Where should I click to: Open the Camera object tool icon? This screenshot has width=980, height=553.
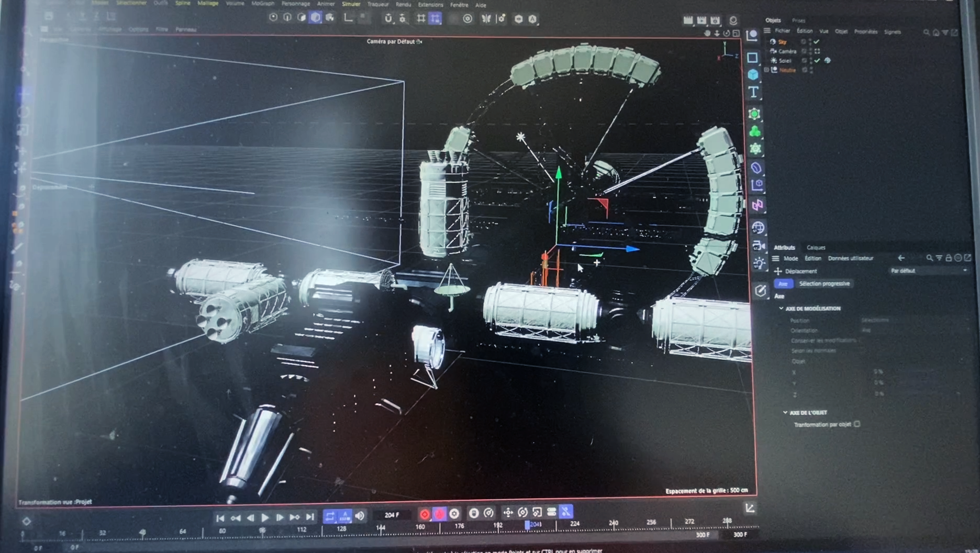[758, 246]
